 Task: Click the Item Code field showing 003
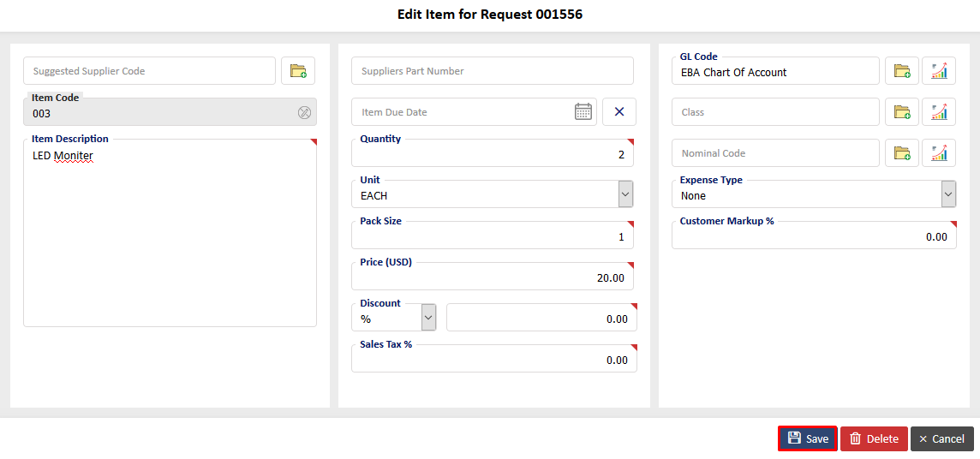pos(170,112)
